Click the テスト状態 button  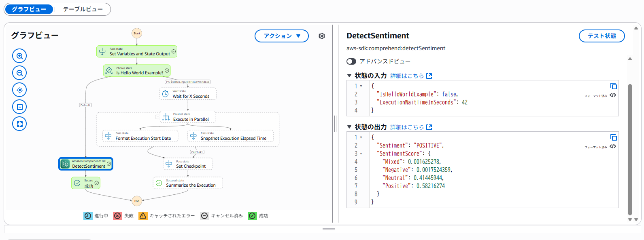point(601,36)
